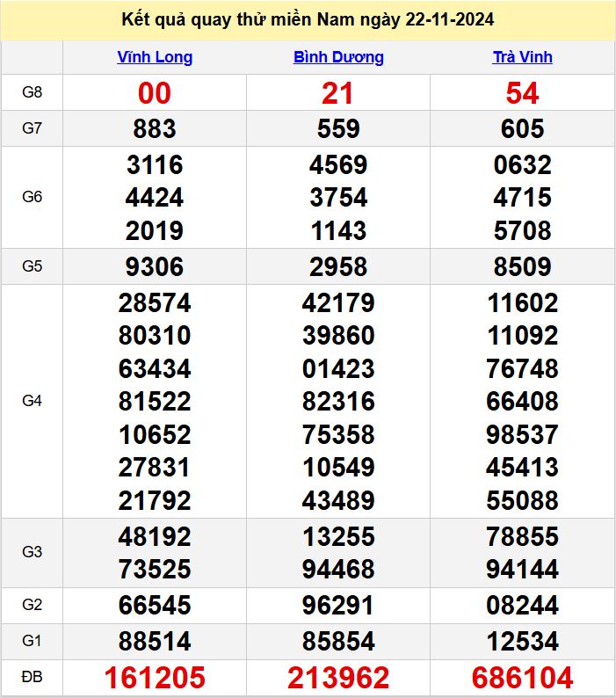Viewport: 616px width, 698px height.
Task: Click G3 number 13255
Action: (338, 536)
